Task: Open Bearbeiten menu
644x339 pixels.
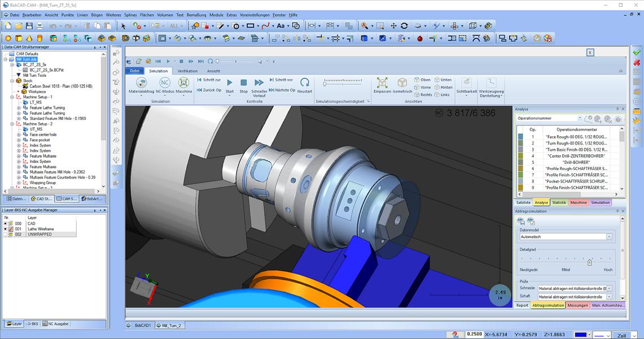Action: pyautogui.click(x=32, y=15)
